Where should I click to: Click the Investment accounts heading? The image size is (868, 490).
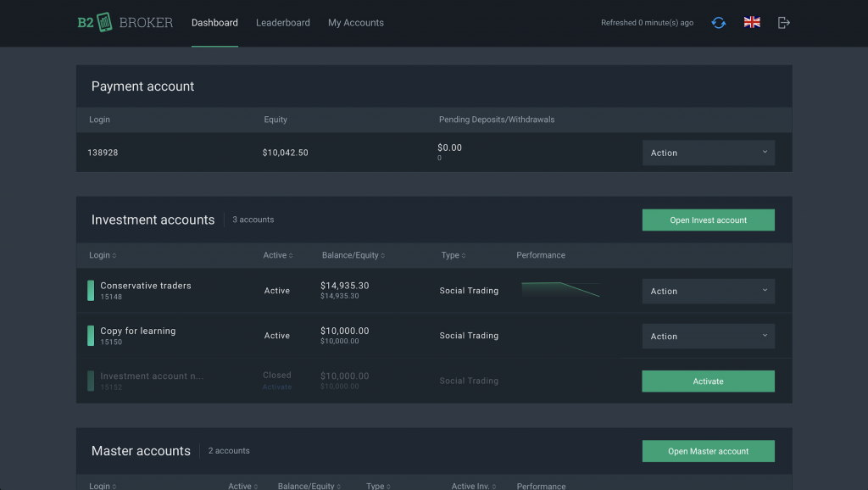tap(153, 220)
